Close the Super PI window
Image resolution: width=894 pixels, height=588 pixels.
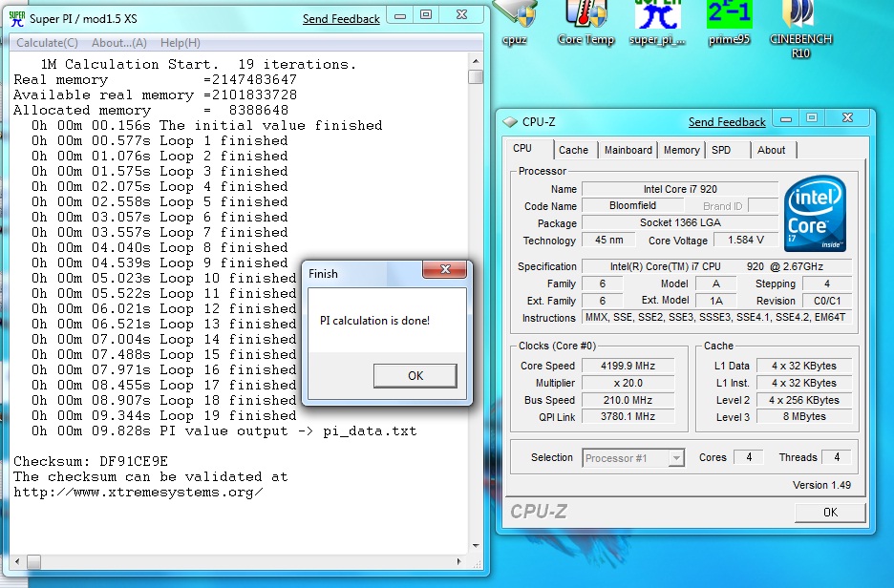[462, 16]
